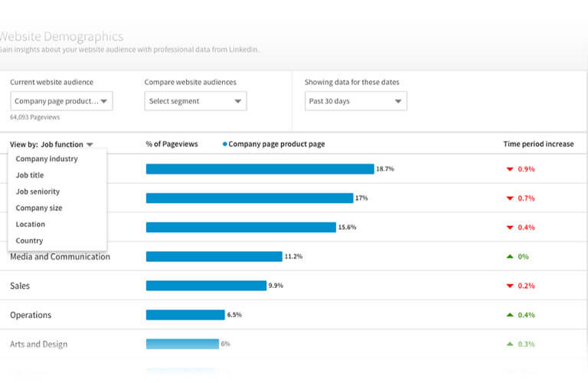Select Country from the dropdown list
588x383 pixels.
point(30,241)
